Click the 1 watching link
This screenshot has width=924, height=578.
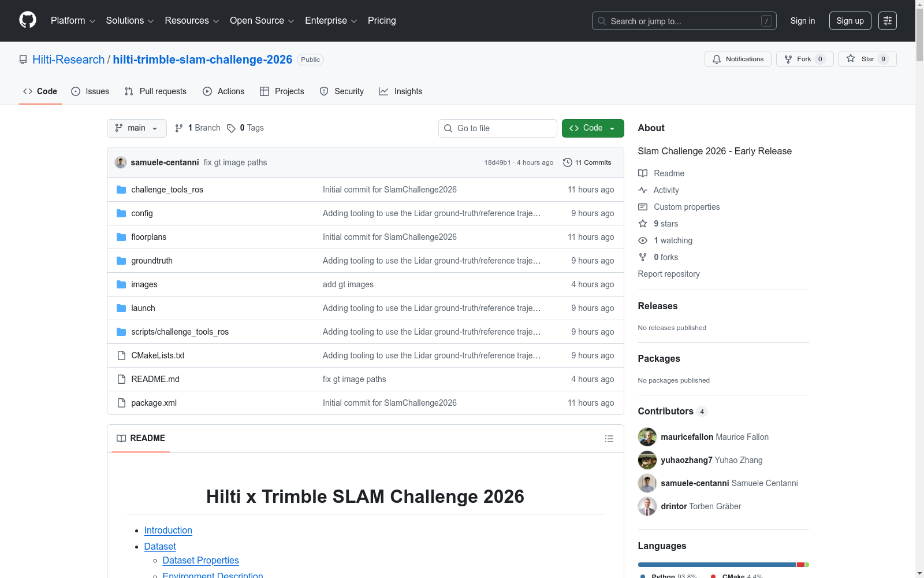673,240
